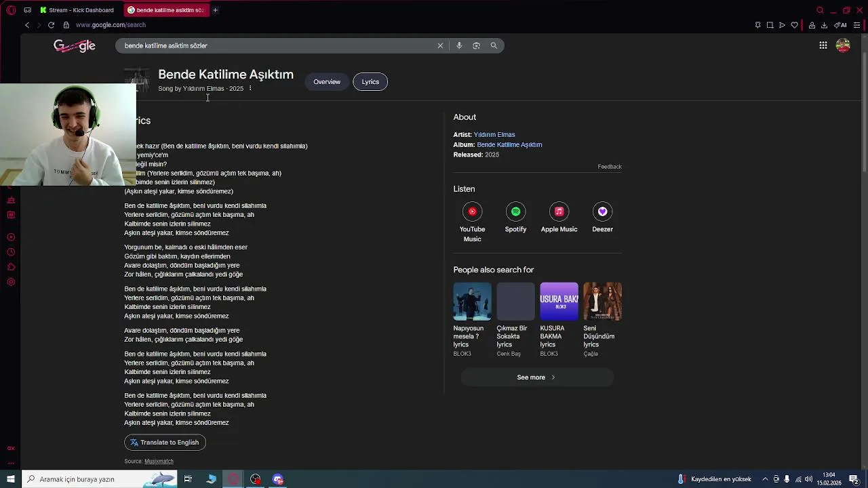Click People also search for heading
This screenshot has height=488, width=868.
pyautogui.click(x=494, y=270)
